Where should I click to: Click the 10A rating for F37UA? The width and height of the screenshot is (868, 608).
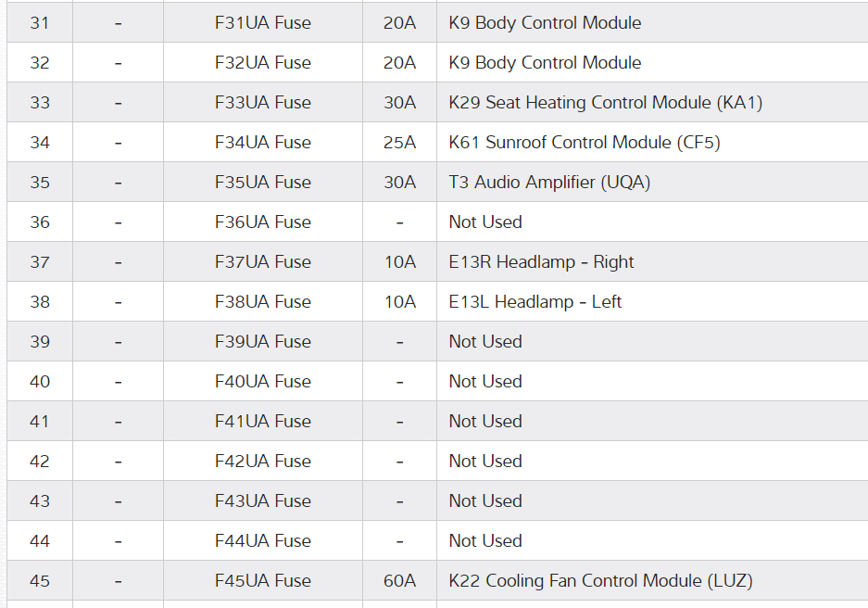pos(399,262)
